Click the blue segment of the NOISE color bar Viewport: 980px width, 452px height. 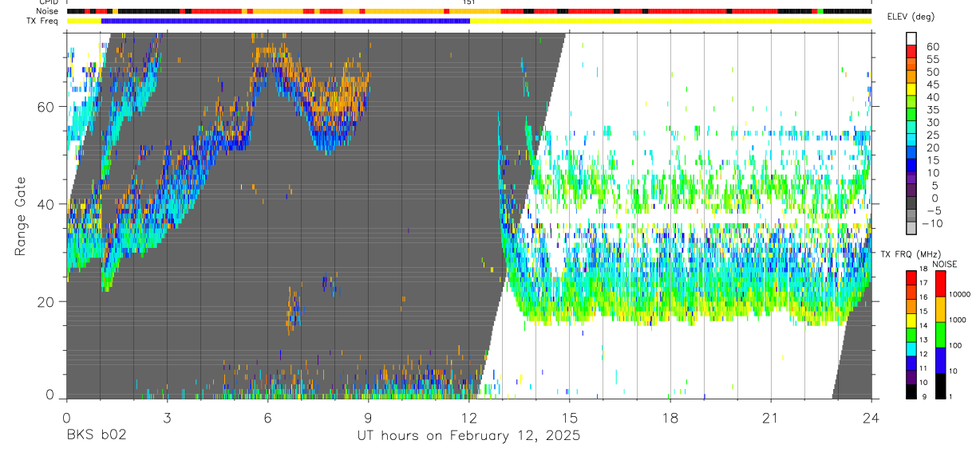click(x=940, y=359)
